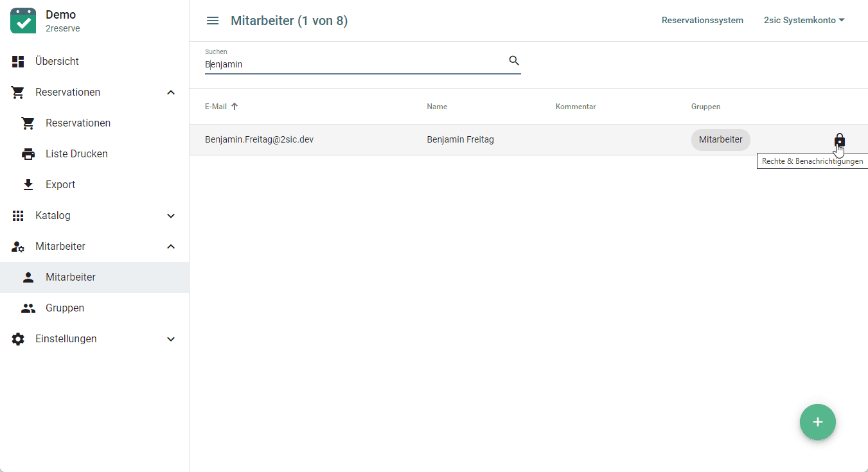The image size is (868, 472).
Task: Collapse the Reservationen section
Action: (x=171, y=92)
